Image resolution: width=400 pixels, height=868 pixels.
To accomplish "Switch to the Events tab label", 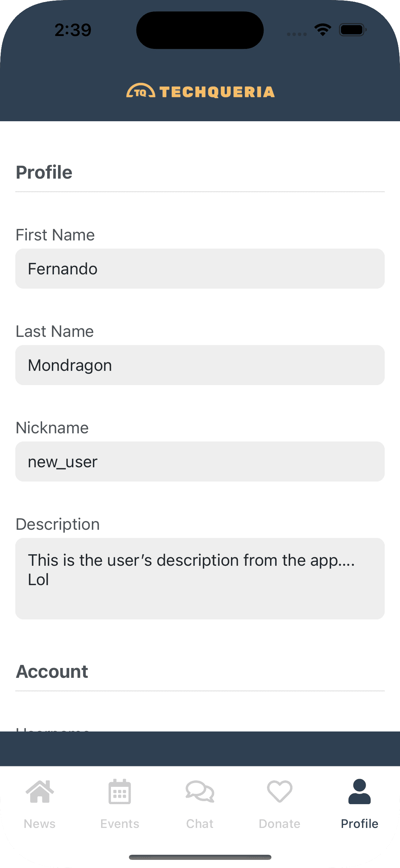I will coord(120,824).
